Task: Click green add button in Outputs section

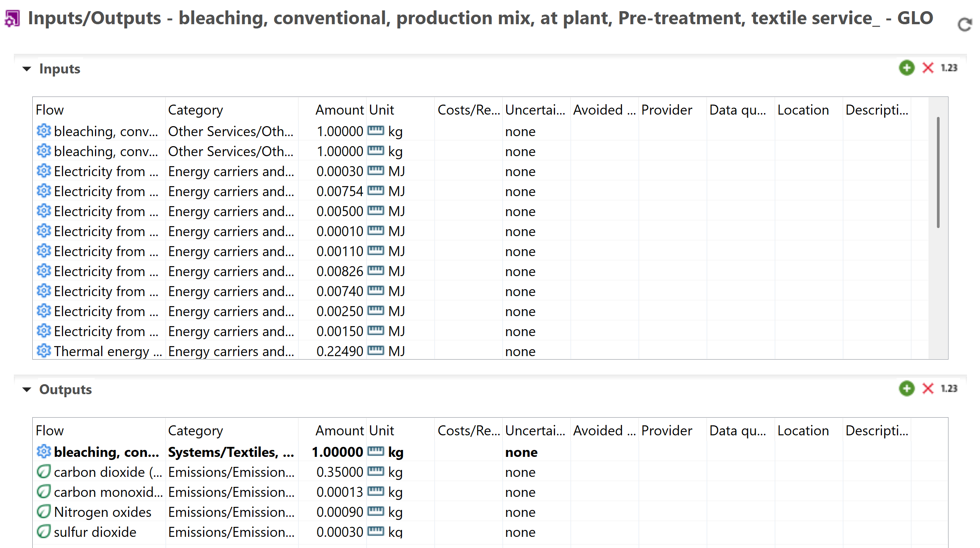Action: 906,388
